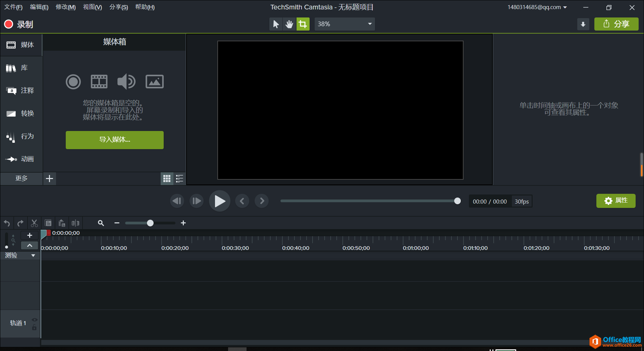The width and height of the screenshot is (644, 351).
Task: Click the redo arrow icon
Action: tap(20, 223)
